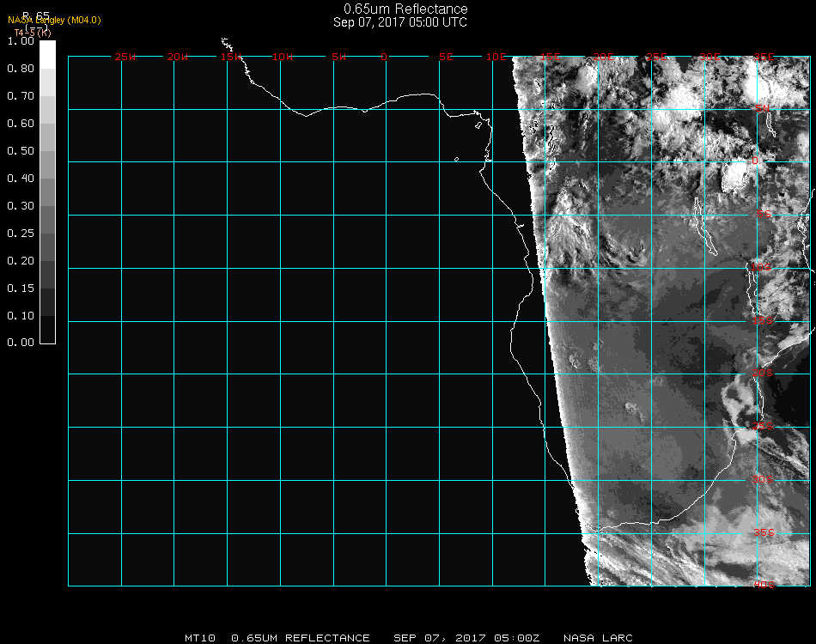Select the 5S latitude label

764,214
